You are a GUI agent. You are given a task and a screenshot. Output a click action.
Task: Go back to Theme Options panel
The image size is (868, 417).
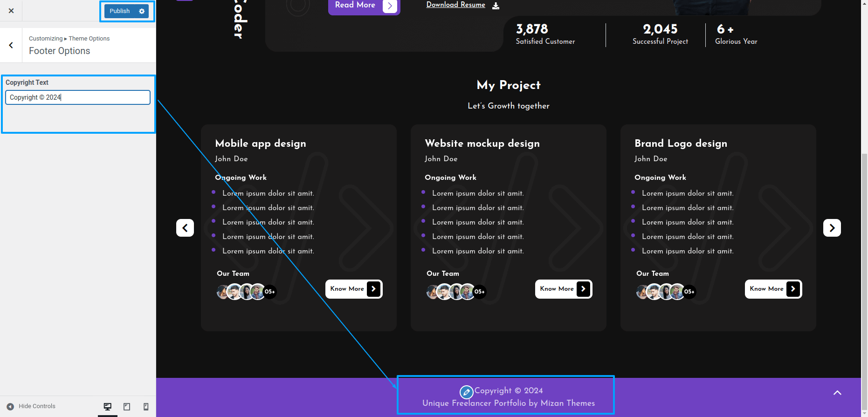11,45
